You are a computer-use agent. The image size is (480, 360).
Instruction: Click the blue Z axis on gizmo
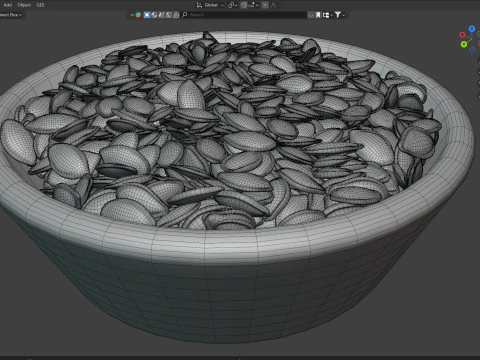(x=472, y=29)
